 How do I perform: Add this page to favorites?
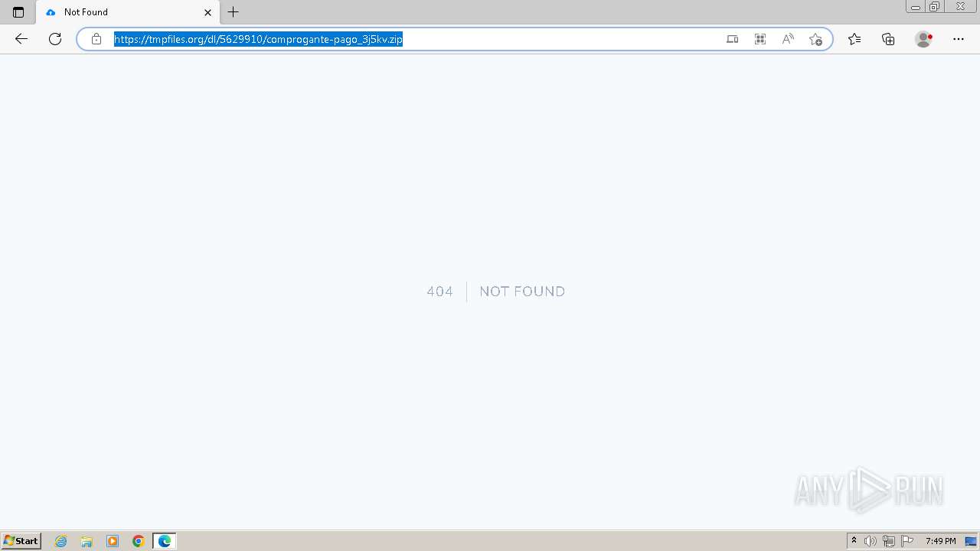[815, 39]
